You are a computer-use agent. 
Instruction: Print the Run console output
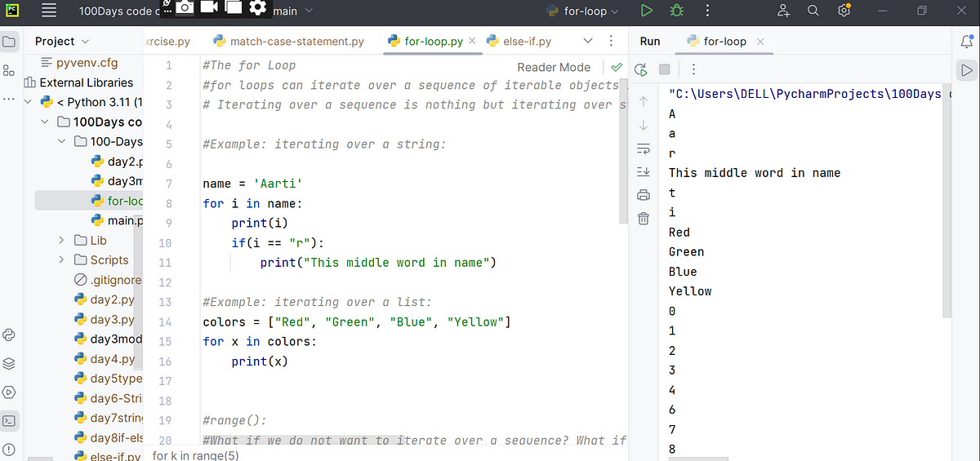tap(643, 195)
